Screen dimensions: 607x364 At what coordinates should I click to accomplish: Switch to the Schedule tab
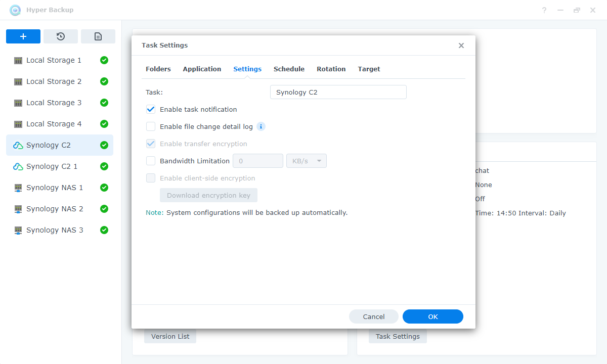(x=289, y=69)
